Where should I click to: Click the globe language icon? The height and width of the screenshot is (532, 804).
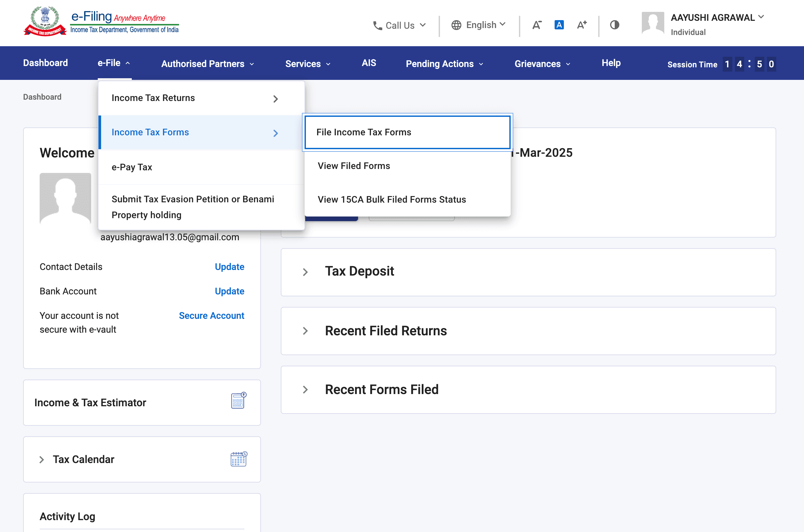[456, 25]
